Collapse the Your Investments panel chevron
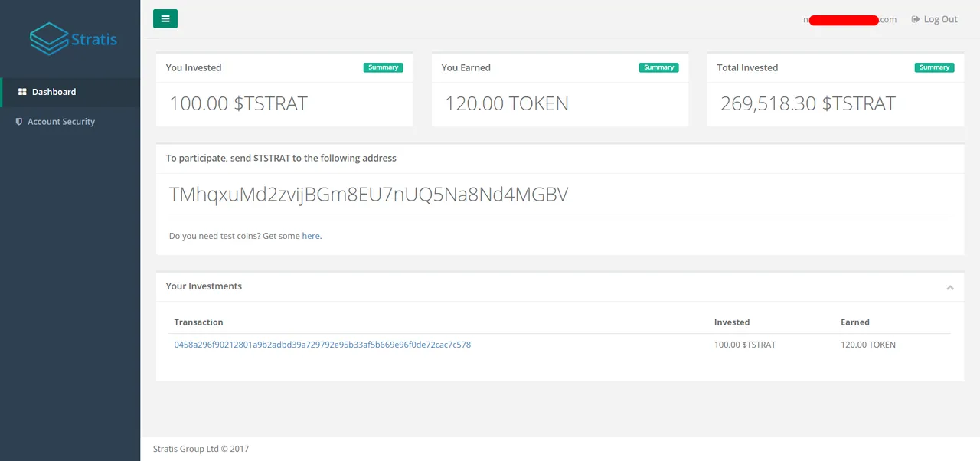The height and width of the screenshot is (461, 980). [950, 287]
